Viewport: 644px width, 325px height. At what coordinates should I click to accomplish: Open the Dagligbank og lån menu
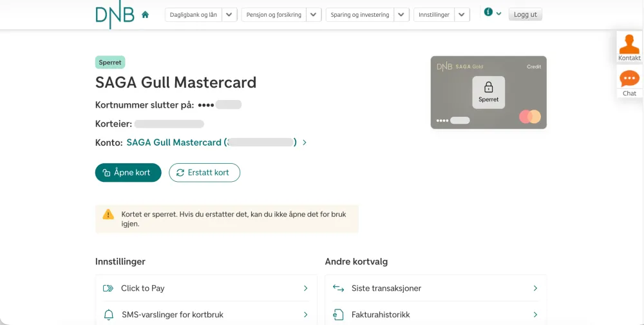[193, 15]
